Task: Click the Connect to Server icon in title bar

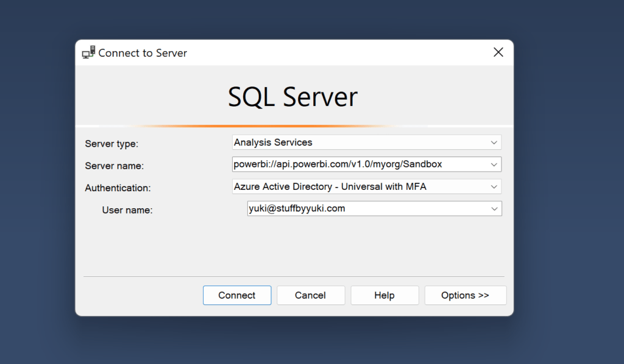Action: 89,52
